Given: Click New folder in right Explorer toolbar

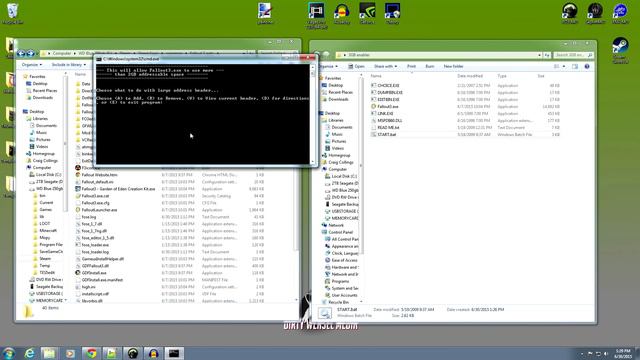Looking at the screenshot, I should (x=453, y=66).
